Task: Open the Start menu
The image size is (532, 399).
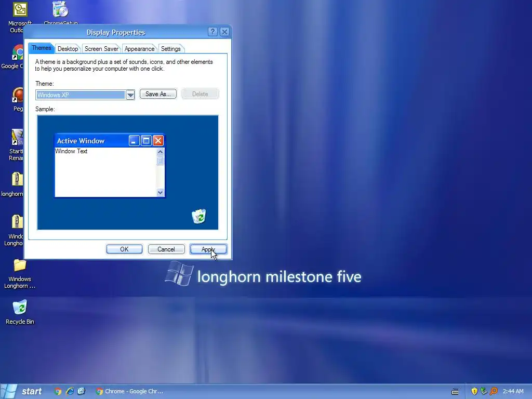Action: pos(22,391)
